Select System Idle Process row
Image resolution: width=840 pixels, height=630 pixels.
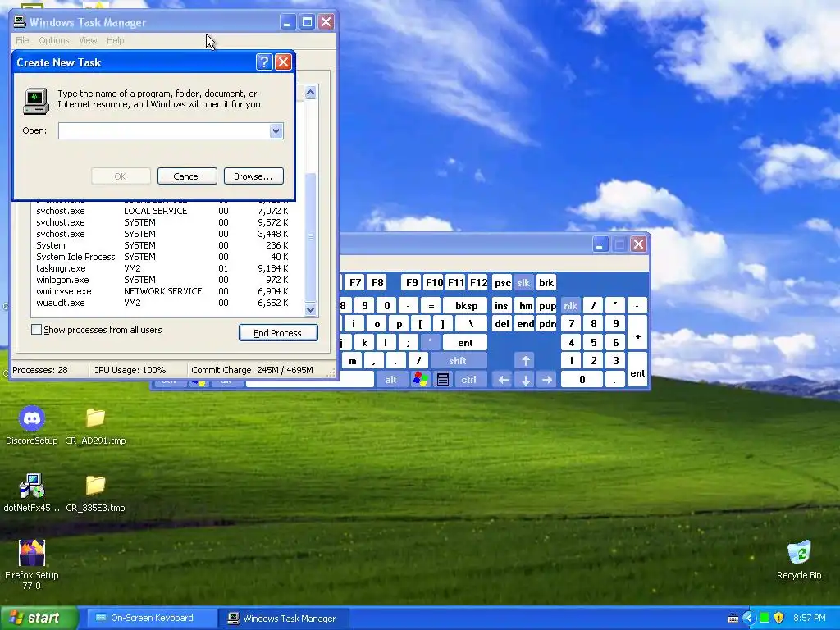[162, 257]
